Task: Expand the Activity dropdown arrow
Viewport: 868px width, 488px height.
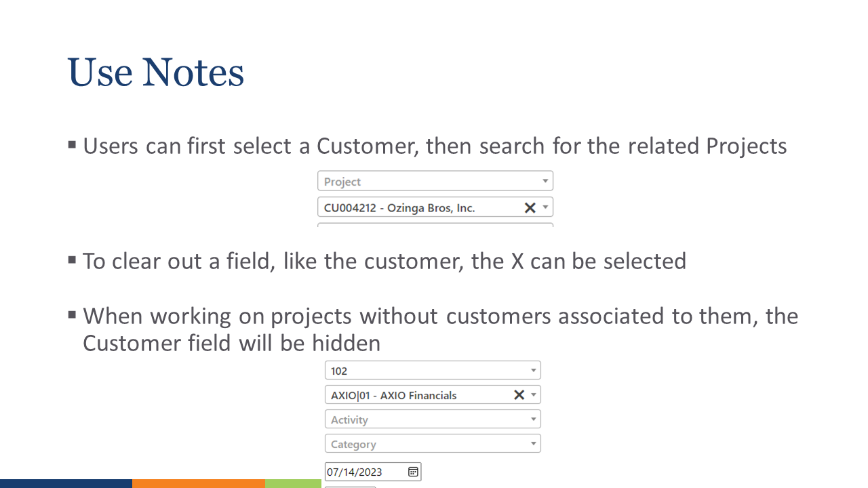Action: [534, 420]
